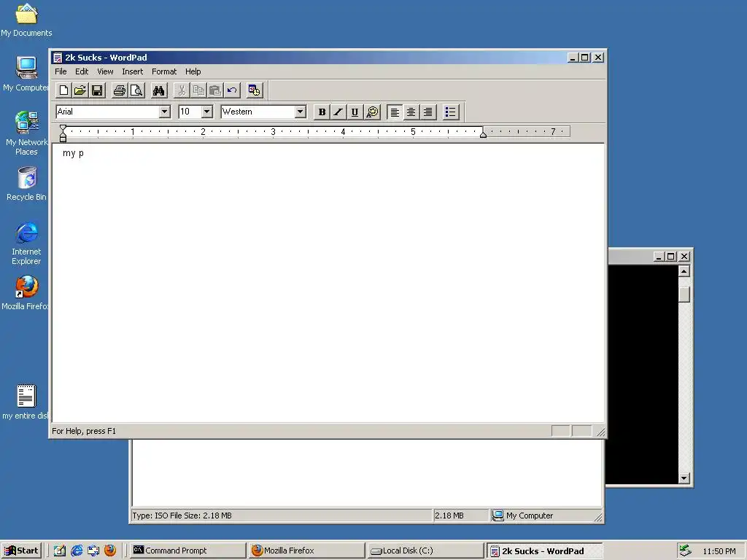Select the Recycle Bin desktop icon

(x=26, y=184)
